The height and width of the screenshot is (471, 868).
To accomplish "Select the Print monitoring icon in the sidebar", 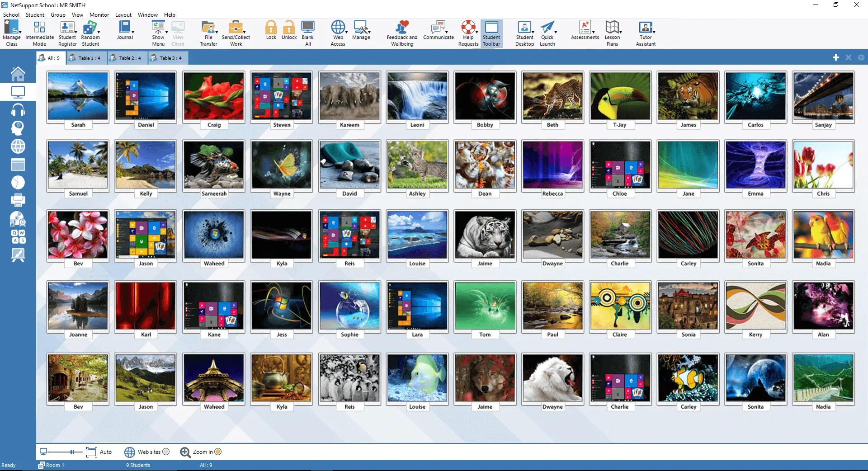I will tap(18, 200).
